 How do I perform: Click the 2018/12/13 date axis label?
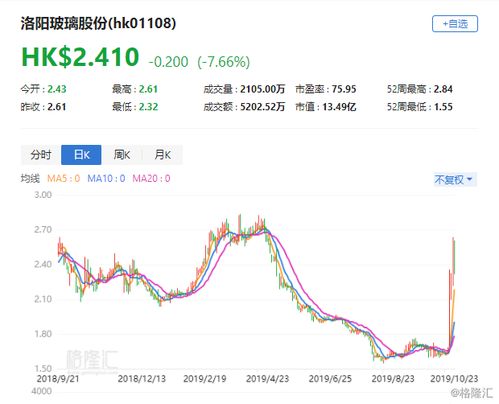pyautogui.click(x=142, y=379)
